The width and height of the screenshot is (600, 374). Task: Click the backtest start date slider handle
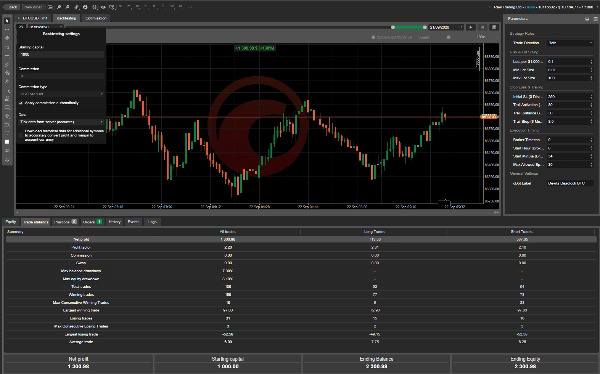393,27
